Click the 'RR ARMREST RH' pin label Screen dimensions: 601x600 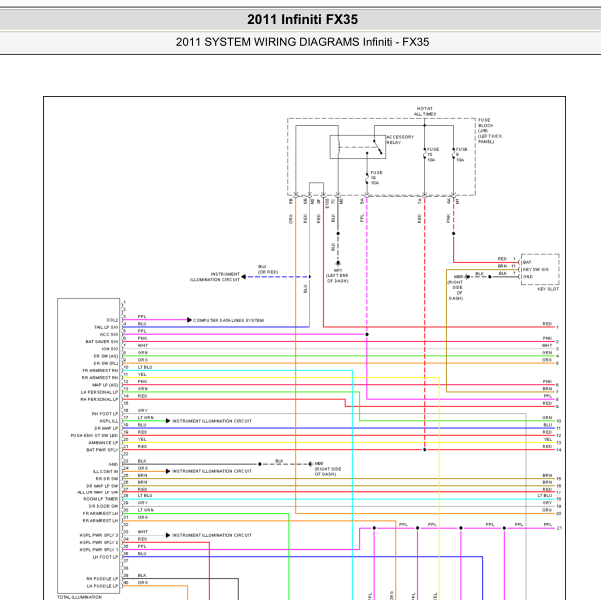point(100,378)
